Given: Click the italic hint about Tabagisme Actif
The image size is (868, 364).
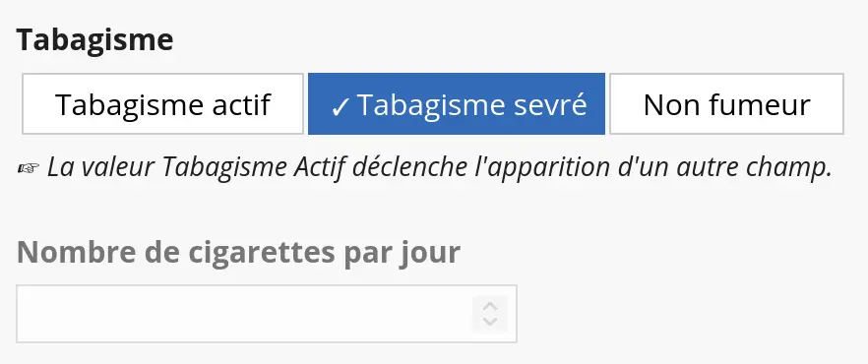Looking at the screenshot, I should click(440, 167).
